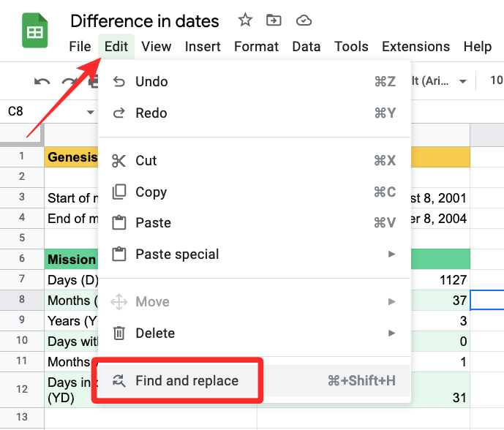Click the redo arrow in toolbar

tap(69, 82)
